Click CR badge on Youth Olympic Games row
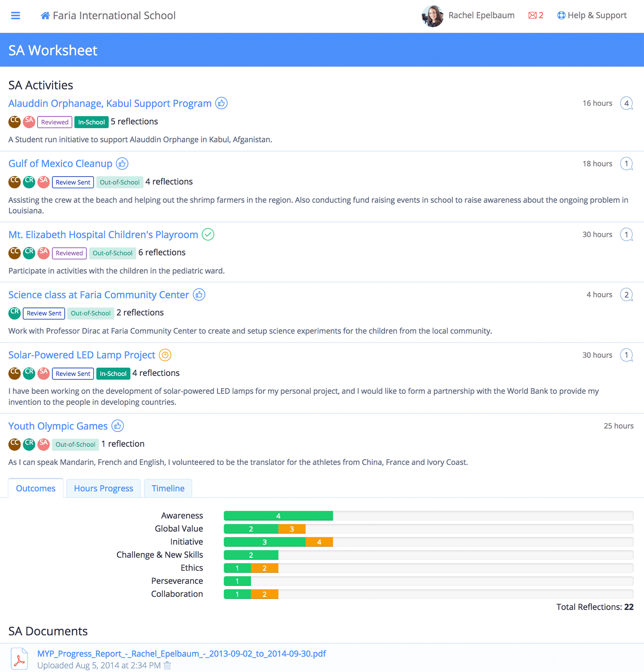The width and height of the screenshot is (644, 672). 29,444
